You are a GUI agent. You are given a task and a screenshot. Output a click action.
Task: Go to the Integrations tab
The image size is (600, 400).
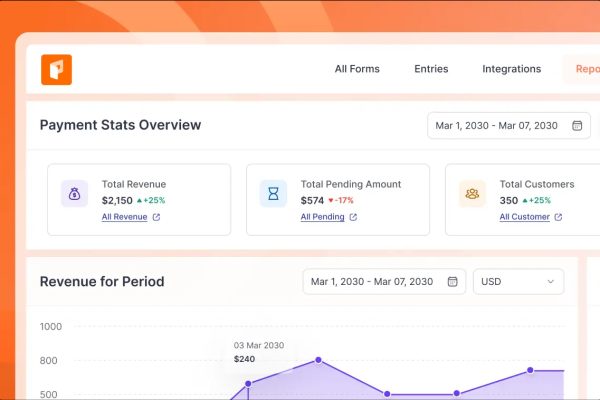point(512,69)
